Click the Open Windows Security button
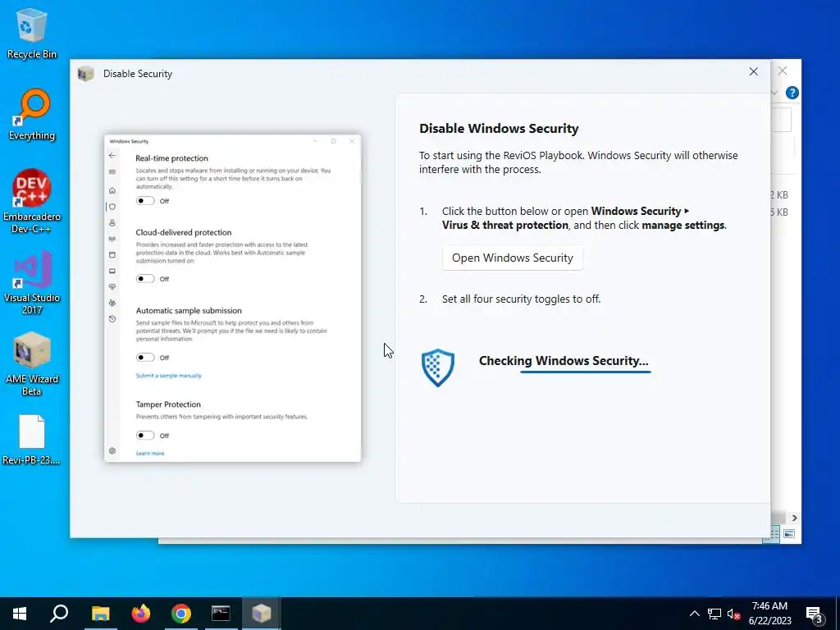The width and height of the screenshot is (840, 630). 512,258
